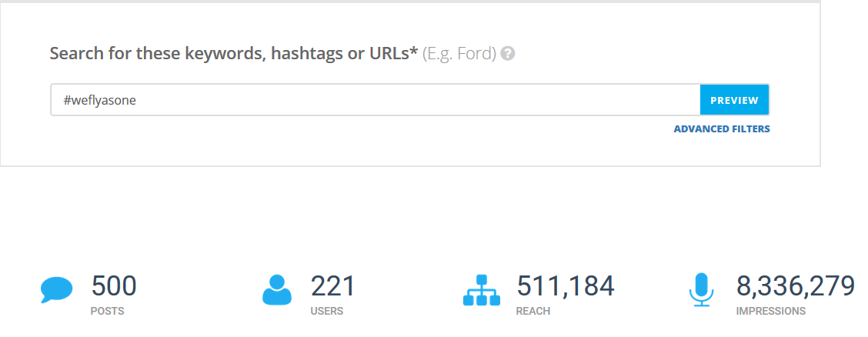
Task: Click the reach network hierarchy icon
Action: pos(482,290)
